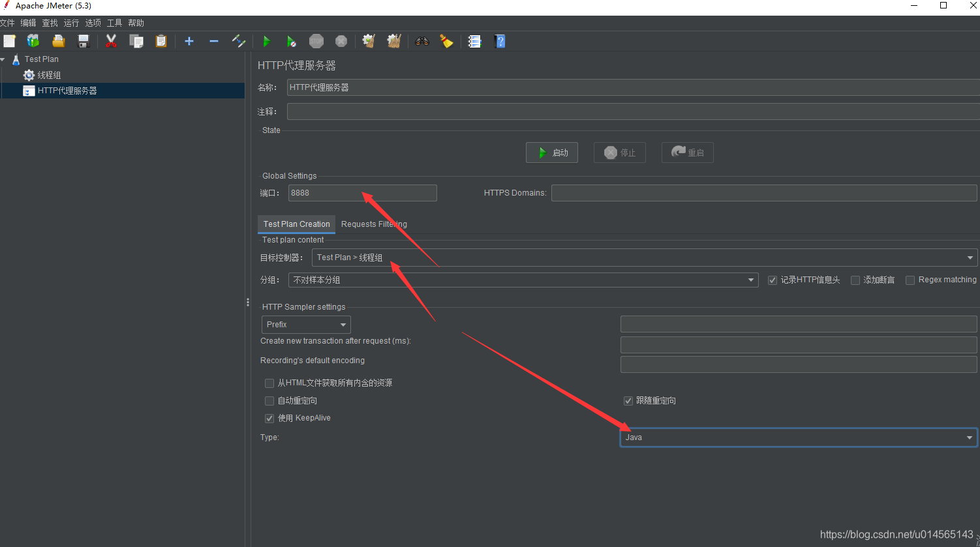Clear all results with double broom icon
The height and width of the screenshot is (547, 980).
(394, 41)
